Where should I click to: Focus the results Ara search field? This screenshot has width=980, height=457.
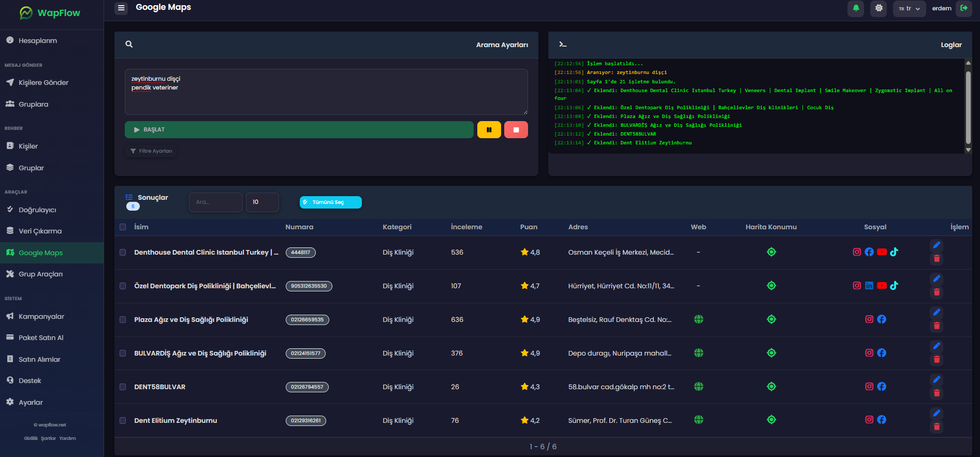tap(215, 202)
